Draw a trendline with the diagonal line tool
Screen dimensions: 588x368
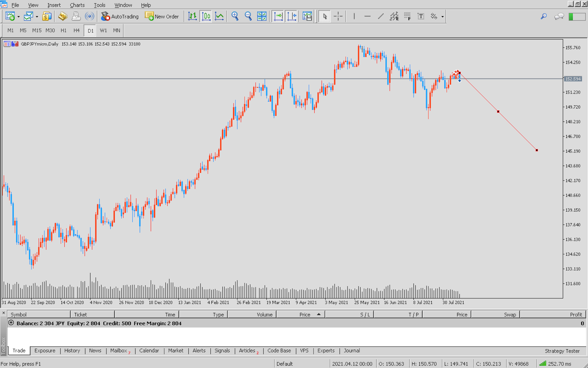(381, 16)
